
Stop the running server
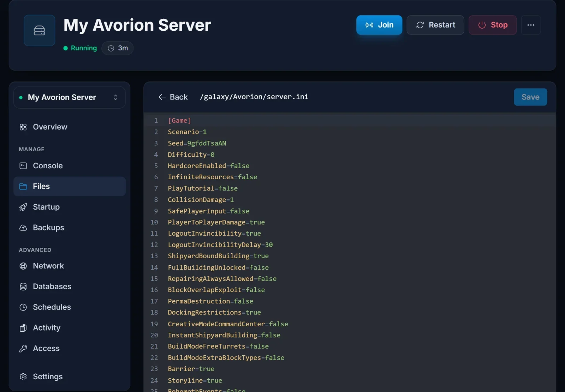click(x=492, y=25)
